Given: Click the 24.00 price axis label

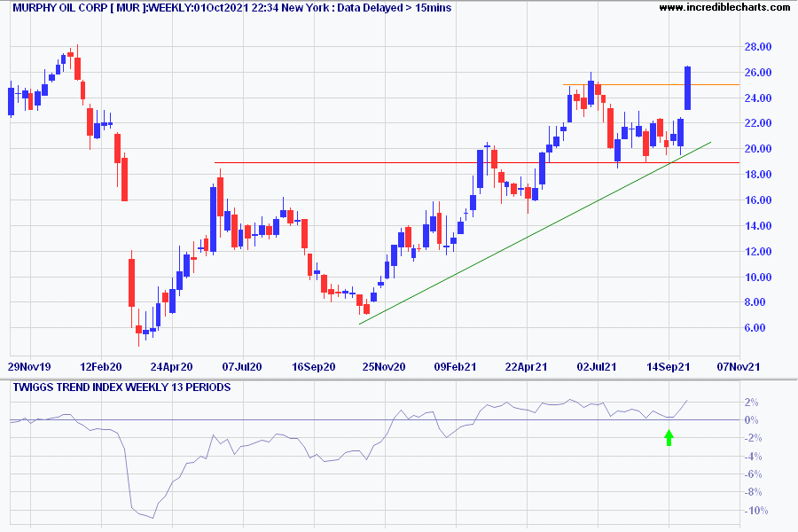Looking at the screenshot, I should [x=758, y=98].
